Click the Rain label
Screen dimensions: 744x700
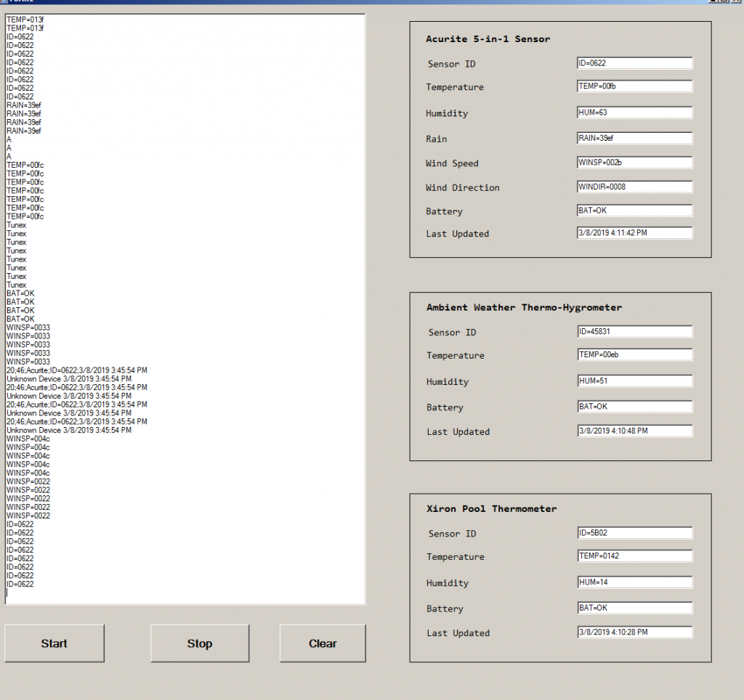pyautogui.click(x=437, y=139)
